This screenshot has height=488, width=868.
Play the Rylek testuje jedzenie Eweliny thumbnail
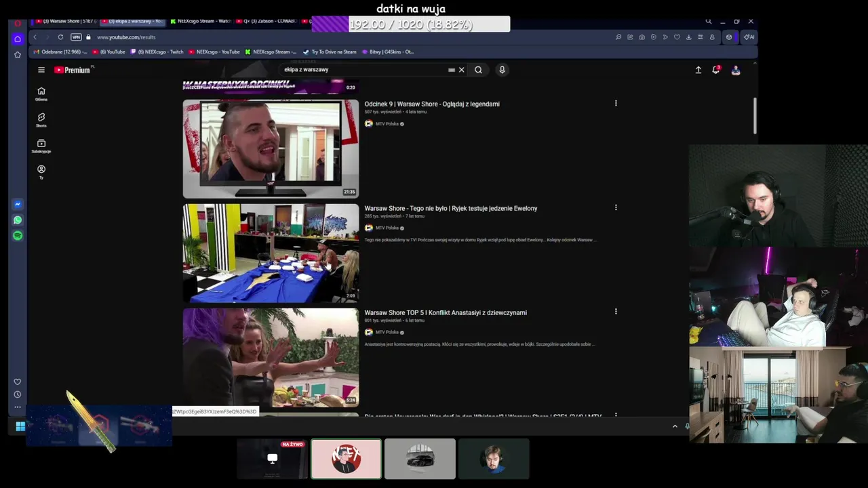tap(271, 253)
